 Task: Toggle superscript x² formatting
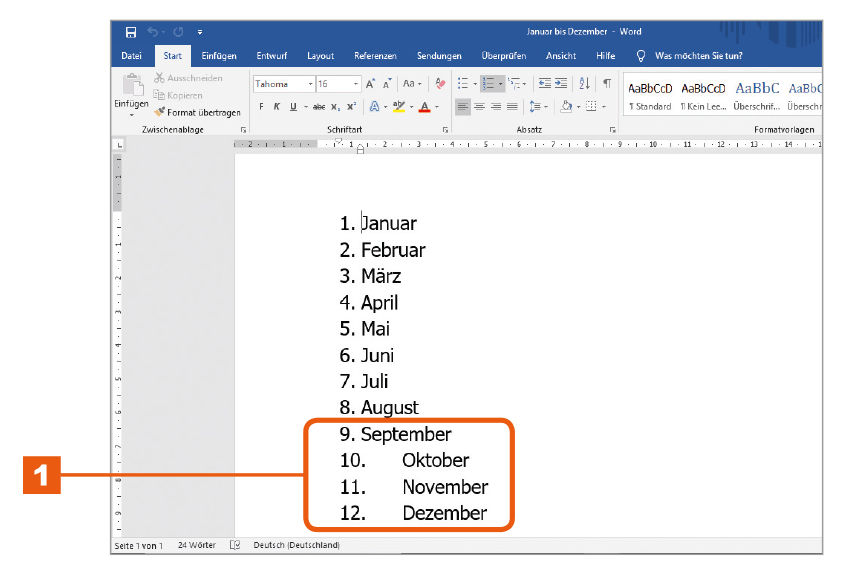click(x=352, y=107)
